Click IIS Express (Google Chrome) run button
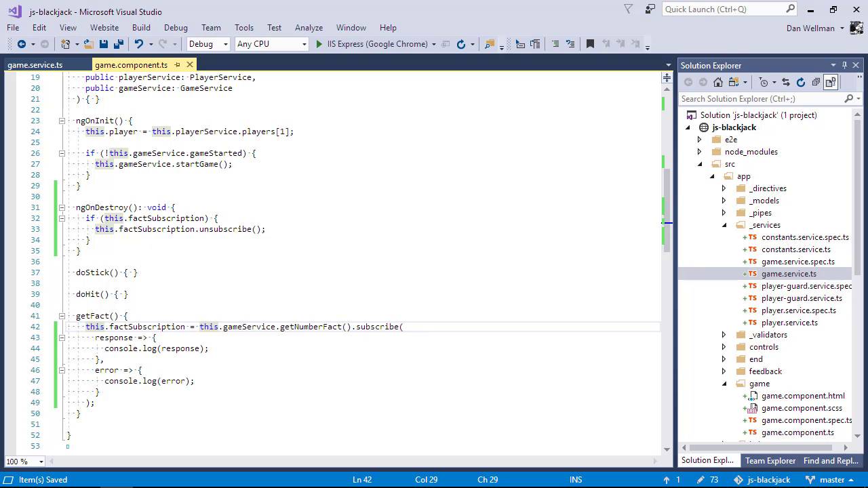The width and height of the screenshot is (868, 488). (376, 44)
